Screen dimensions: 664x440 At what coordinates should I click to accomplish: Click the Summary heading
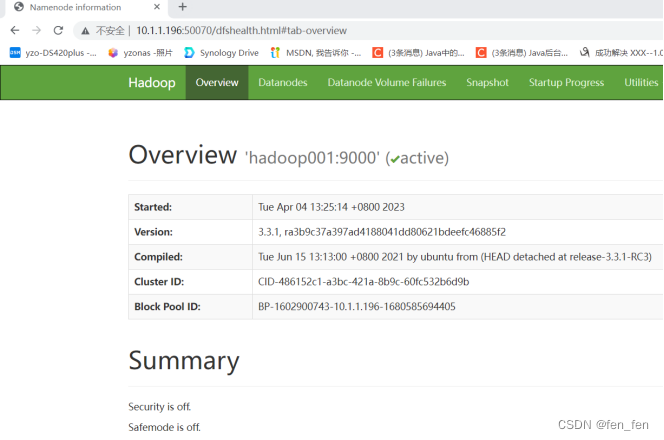click(x=184, y=361)
